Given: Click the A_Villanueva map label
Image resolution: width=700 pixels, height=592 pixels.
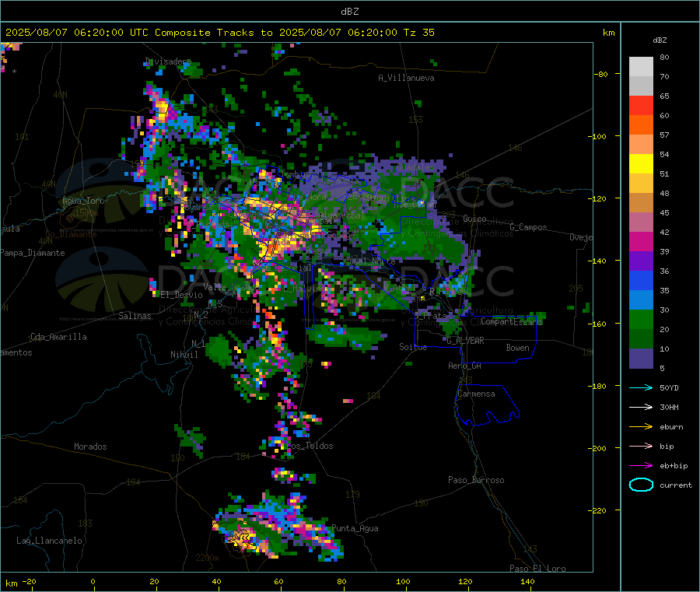Looking at the screenshot, I should tap(406, 78).
